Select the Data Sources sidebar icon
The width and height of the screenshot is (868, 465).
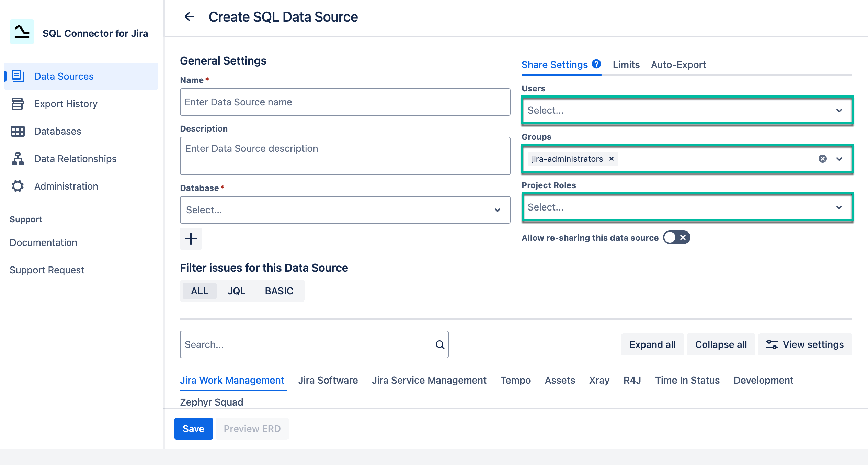(x=18, y=76)
